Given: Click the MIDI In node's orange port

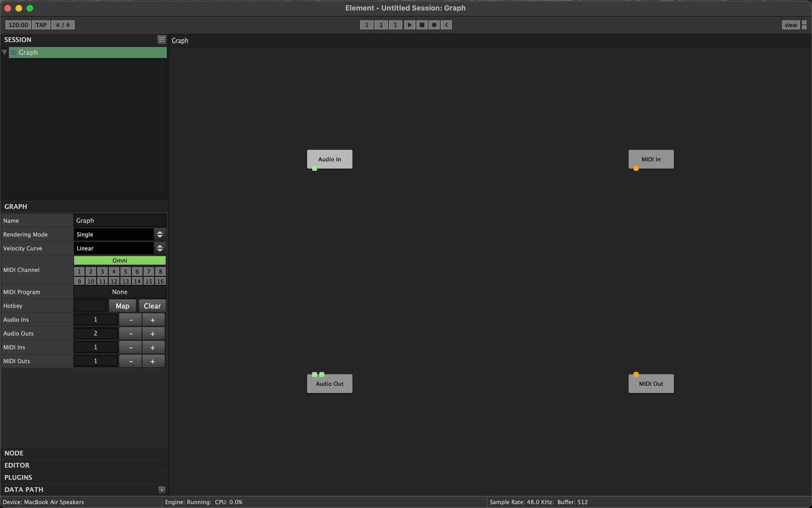Looking at the screenshot, I should (636, 168).
